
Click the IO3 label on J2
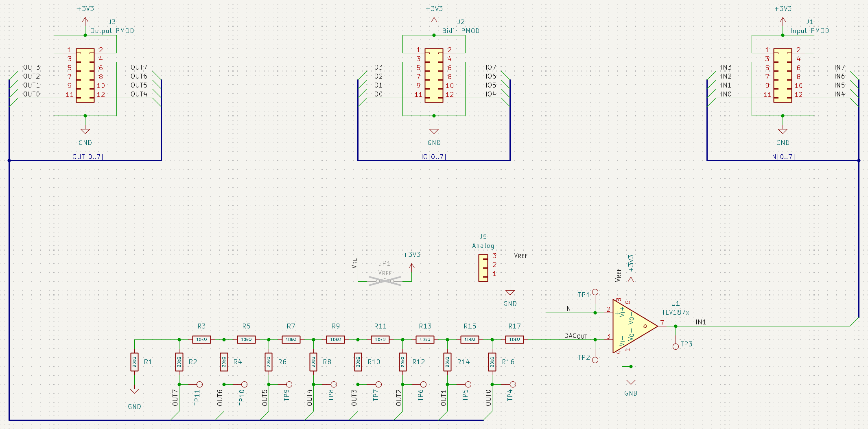377,67
